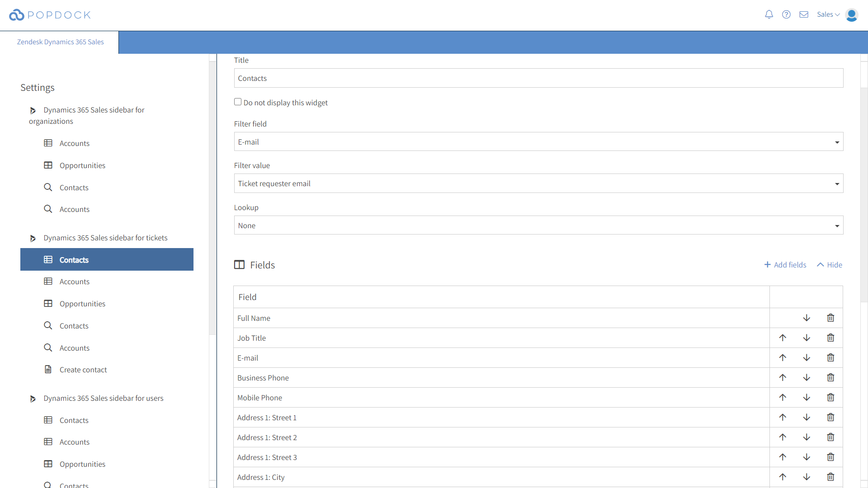Move Mobile Phone field up

[783, 398]
